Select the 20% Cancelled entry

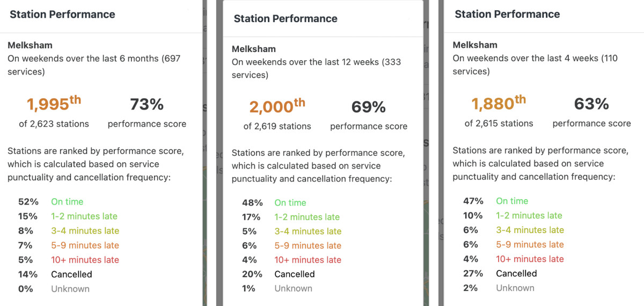click(x=295, y=274)
